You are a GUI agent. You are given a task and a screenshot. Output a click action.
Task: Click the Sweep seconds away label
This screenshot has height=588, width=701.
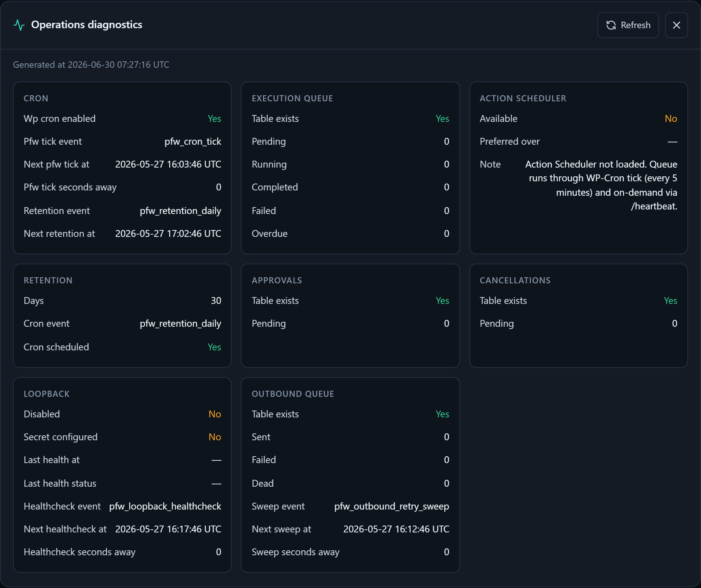pos(295,552)
